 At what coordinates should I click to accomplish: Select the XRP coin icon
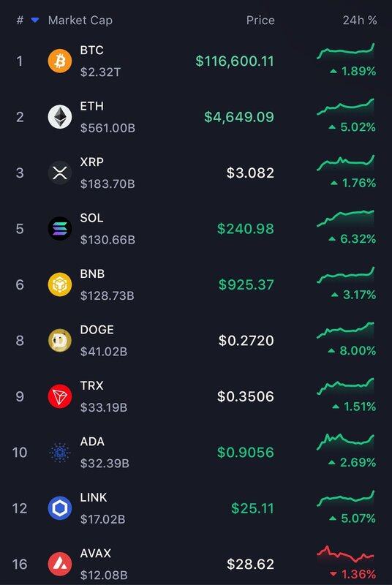60,173
